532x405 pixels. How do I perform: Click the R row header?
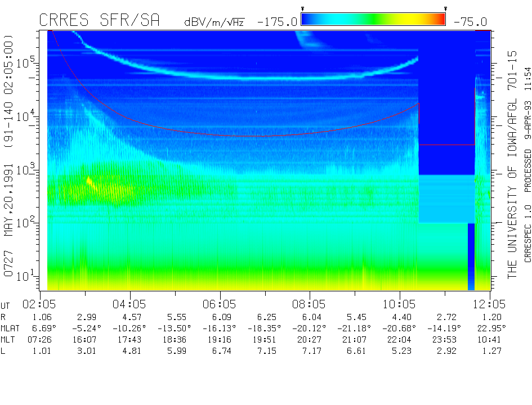point(3,317)
